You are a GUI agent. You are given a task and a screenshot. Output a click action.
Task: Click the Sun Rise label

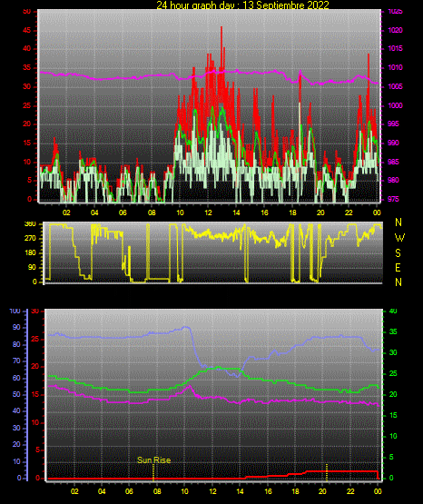153,460
